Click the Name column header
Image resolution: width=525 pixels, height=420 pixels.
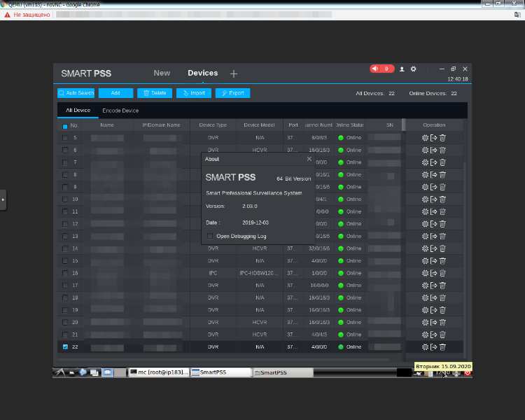pyautogui.click(x=107, y=125)
